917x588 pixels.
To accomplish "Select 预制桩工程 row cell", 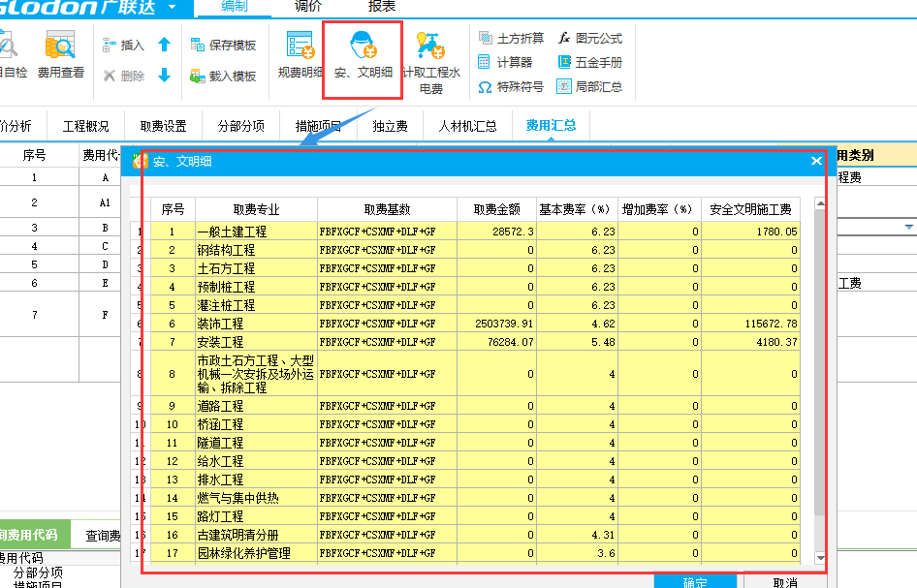I will pos(256,287).
